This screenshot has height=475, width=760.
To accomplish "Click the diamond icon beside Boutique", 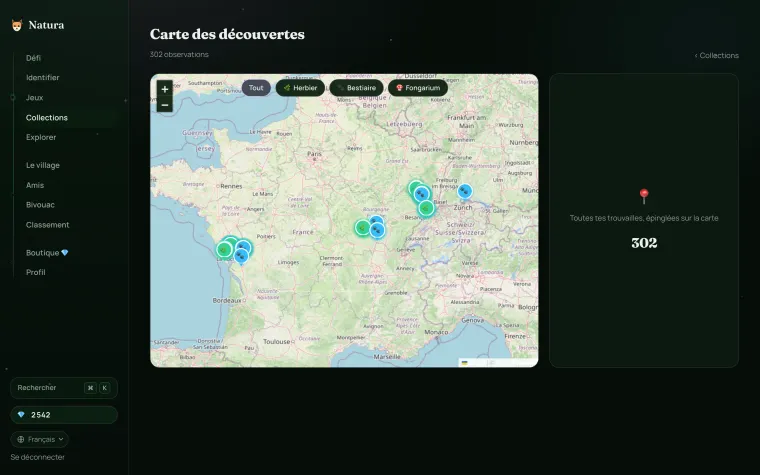I will [x=65, y=253].
